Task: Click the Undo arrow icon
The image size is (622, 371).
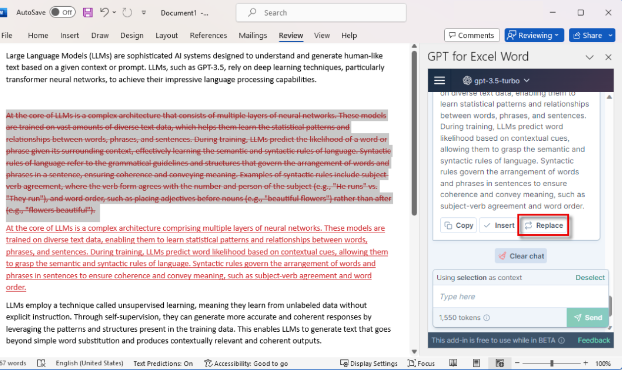Action: pos(104,13)
